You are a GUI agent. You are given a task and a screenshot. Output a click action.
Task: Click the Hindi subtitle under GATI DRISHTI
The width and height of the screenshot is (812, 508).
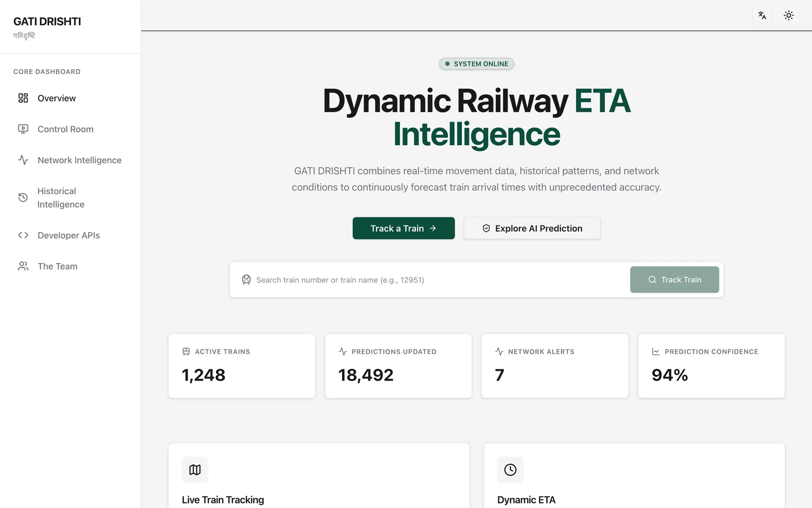[24, 36]
